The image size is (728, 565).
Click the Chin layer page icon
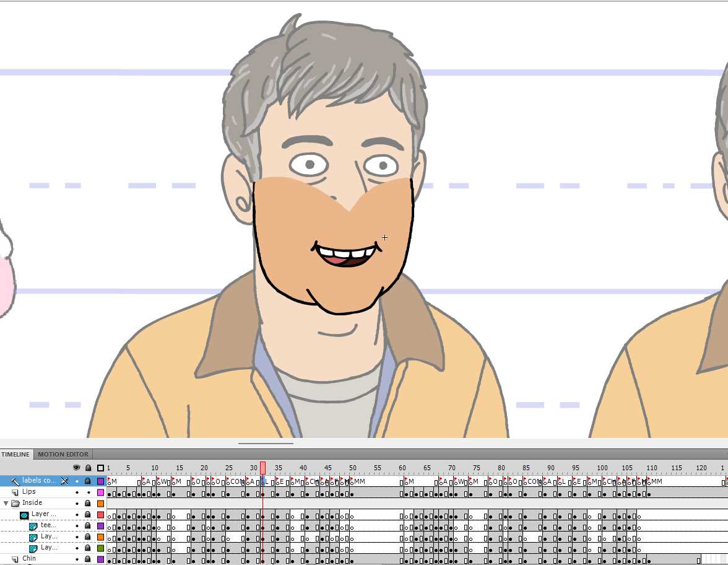click(x=15, y=559)
